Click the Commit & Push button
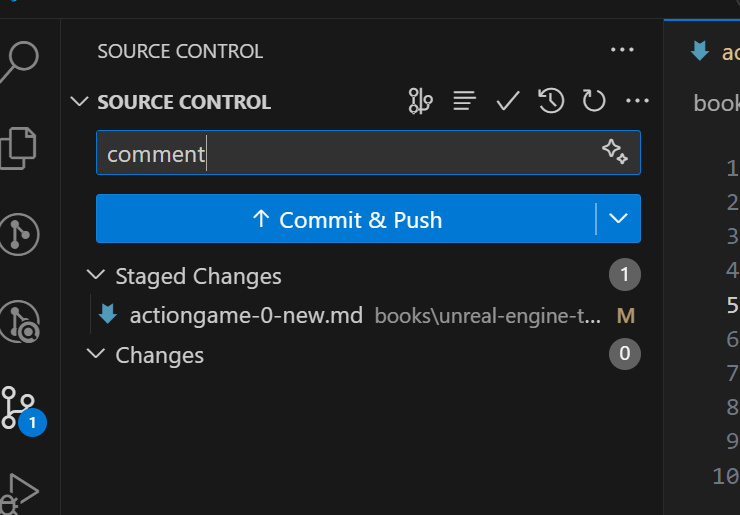 [346, 219]
